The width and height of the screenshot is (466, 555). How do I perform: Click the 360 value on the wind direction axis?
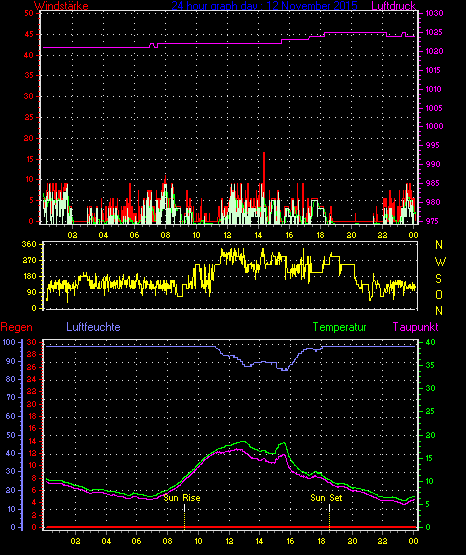[29, 244]
